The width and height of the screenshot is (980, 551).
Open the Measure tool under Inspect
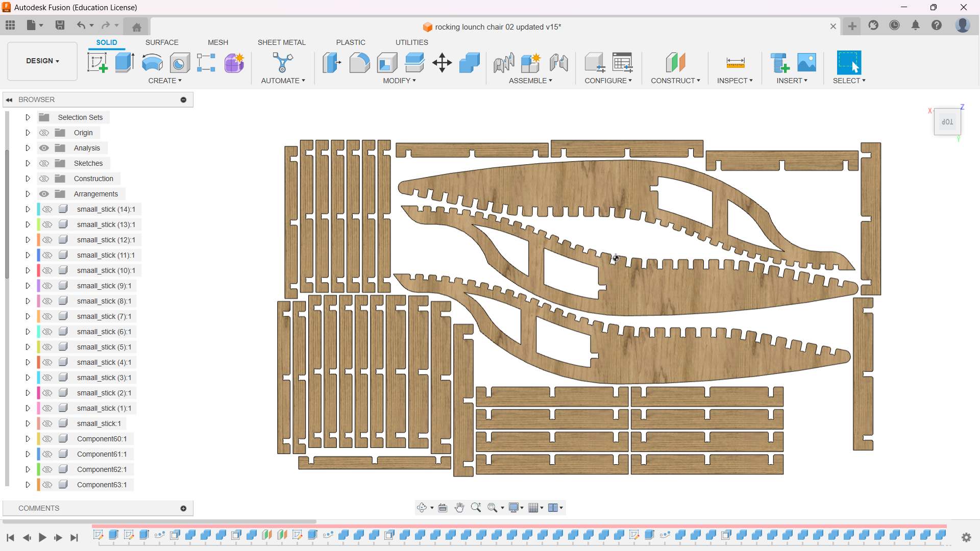pyautogui.click(x=735, y=63)
